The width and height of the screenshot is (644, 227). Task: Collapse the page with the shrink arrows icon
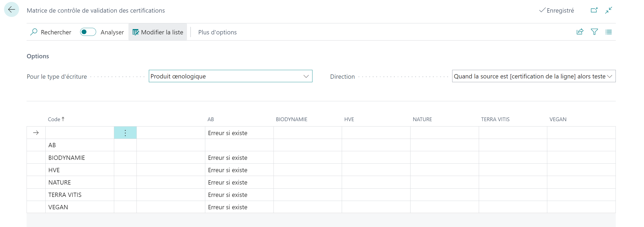[x=609, y=10]
